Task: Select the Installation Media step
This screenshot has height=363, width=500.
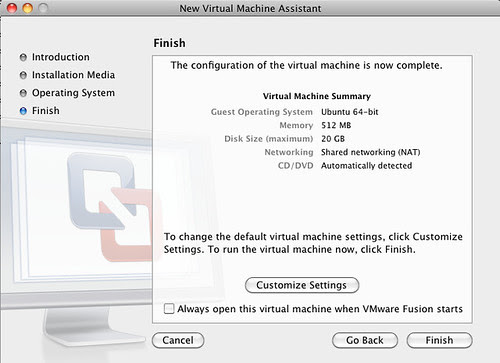Action: pyautogui.click(x=73, y=75)
